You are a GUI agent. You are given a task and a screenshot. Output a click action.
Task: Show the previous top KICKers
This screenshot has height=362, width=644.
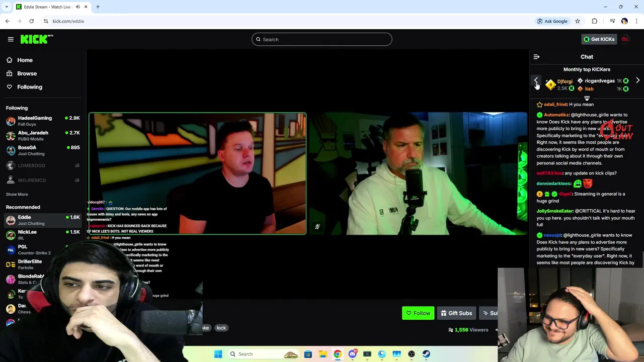[x=536, y=80]
